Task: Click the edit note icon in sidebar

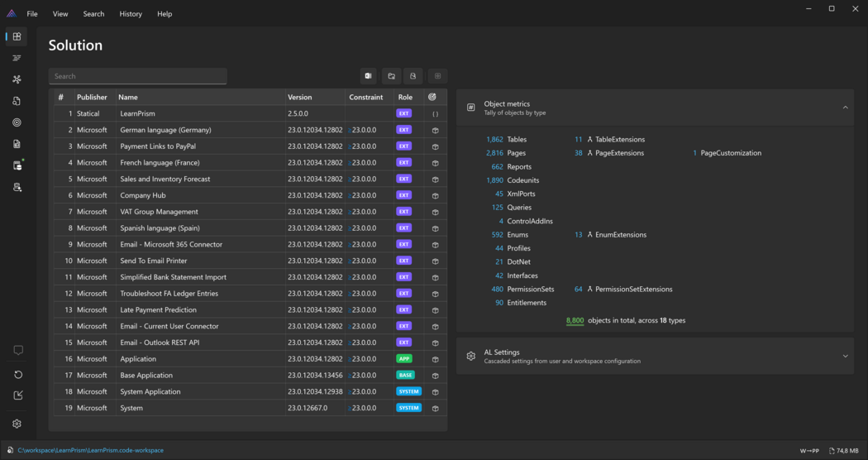Action: [x=17, y=395]
